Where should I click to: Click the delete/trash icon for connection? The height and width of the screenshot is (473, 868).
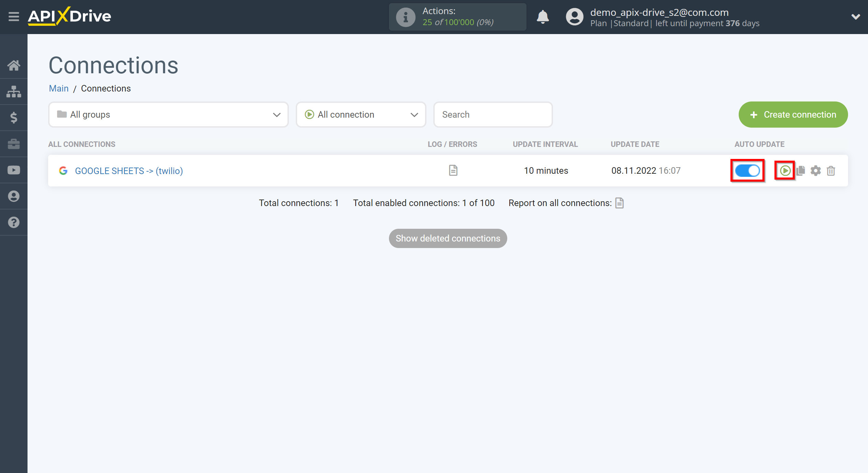tap(831, 170)
